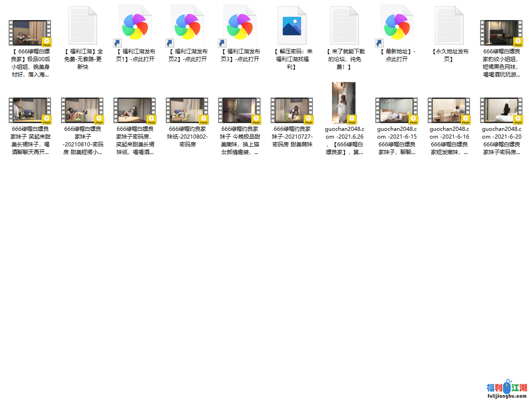Click the guochan2048.com video dated 2021-6-20
This screenshot has width=532, height=403.
tap(501, 110)
